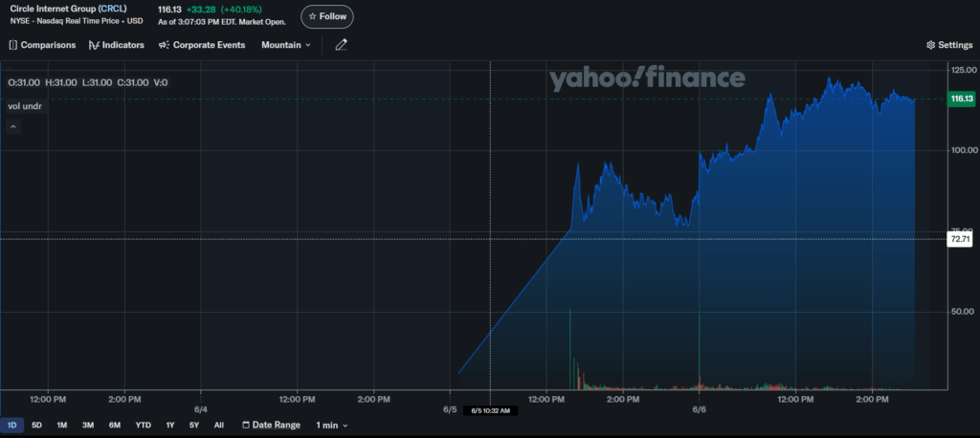Click the Follow star button
This screenshot has width=980, height=438.
click(x=327, y=17)
